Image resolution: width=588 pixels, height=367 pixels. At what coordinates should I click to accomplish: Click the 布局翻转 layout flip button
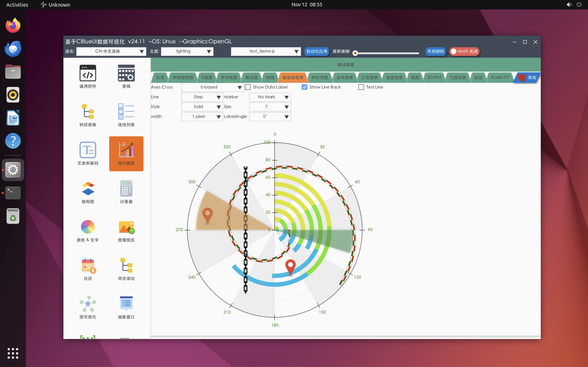[435, 51]
